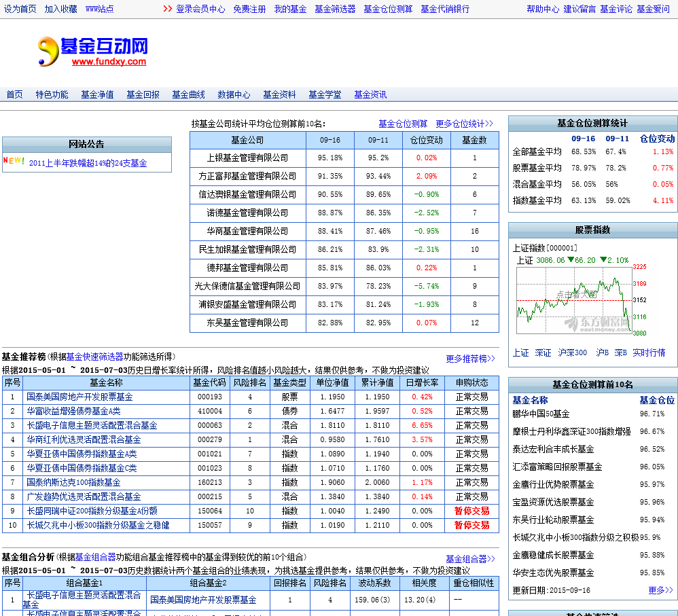678x616 pixels.
Task: Open 数据中心 menu
Action: pos(234,94)
